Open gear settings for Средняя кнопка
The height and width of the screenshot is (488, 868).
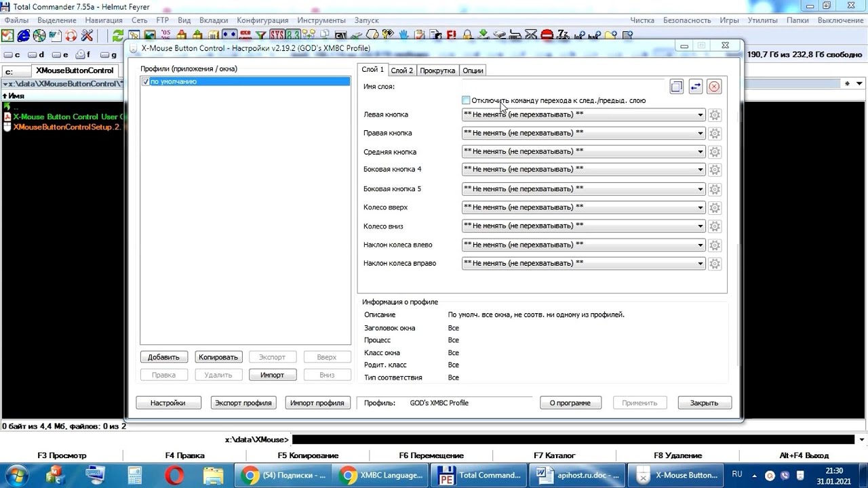click(714, 152)
